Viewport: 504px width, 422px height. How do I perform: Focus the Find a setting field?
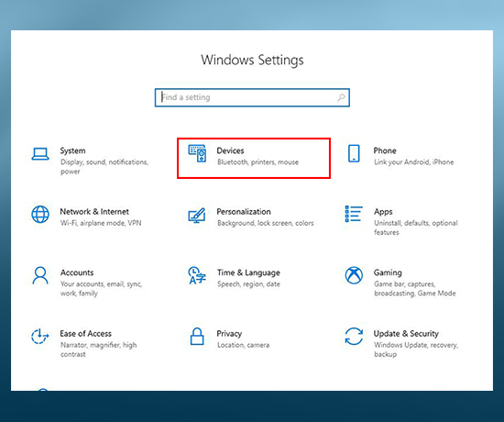252,97
